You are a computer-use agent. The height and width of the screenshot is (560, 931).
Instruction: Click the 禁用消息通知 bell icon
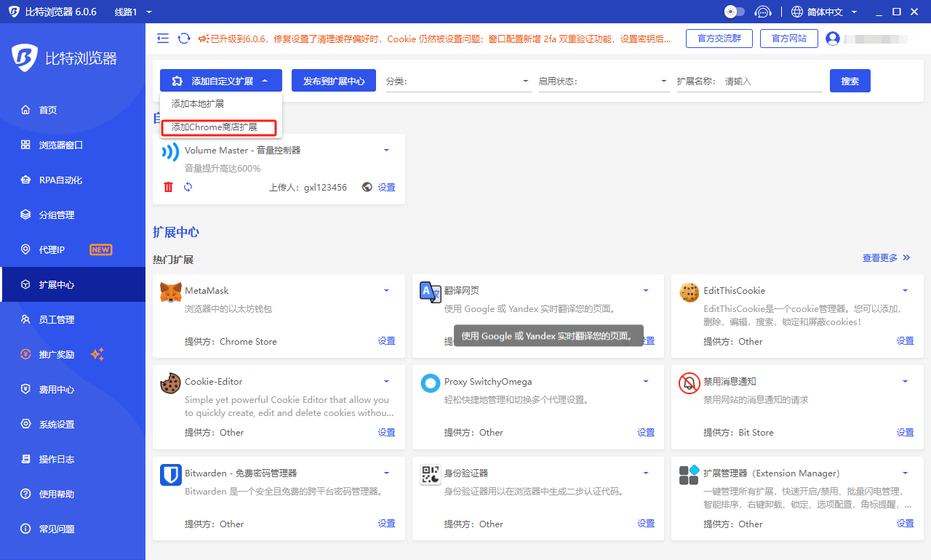pos(689,383)
